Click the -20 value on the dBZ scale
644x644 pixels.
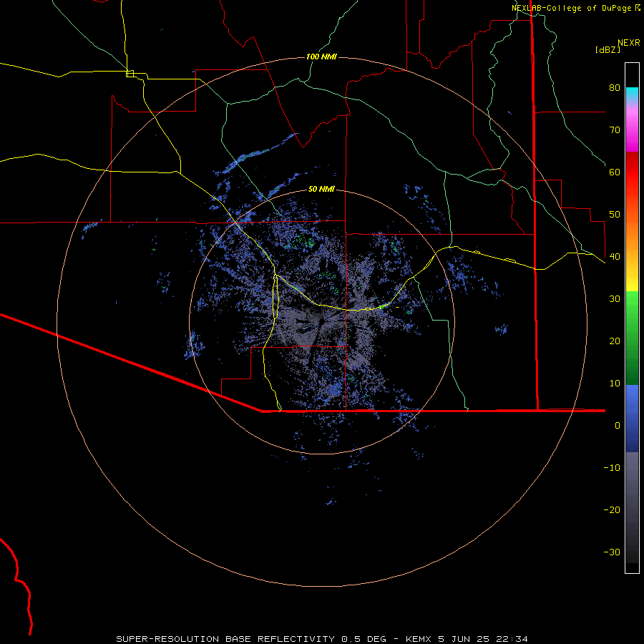click(x=612, y=509)
